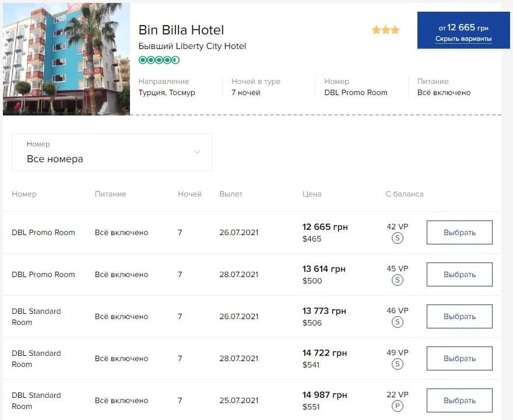Click Скрыть варианты to collapse options
The image size is (513, 420).
pos(463,39)
